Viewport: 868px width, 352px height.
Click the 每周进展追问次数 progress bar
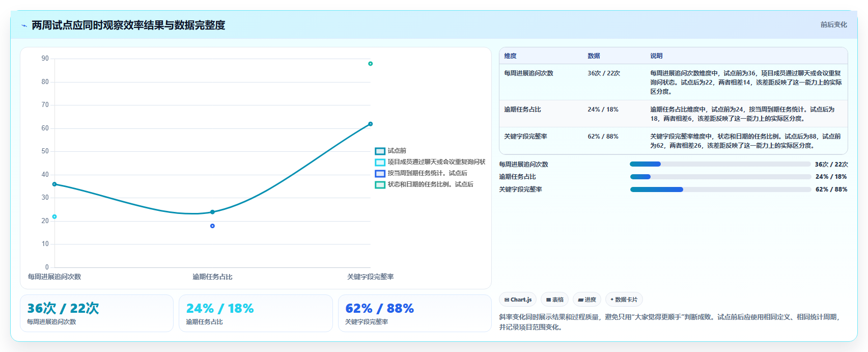tap(720, 164)
